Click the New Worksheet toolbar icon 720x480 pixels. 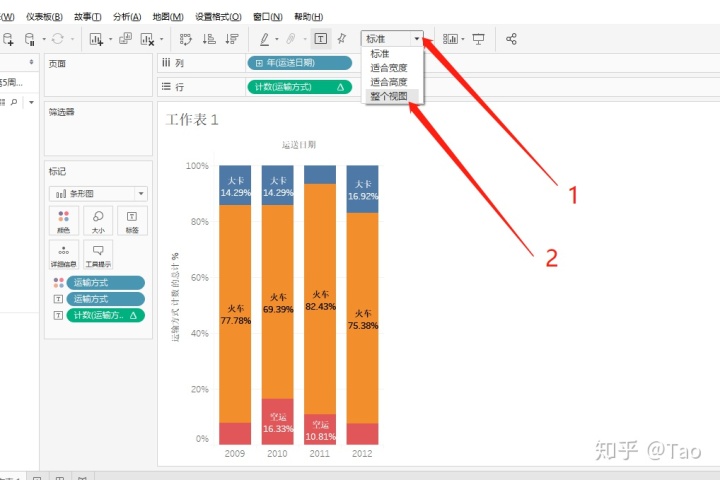click(96, 40)
